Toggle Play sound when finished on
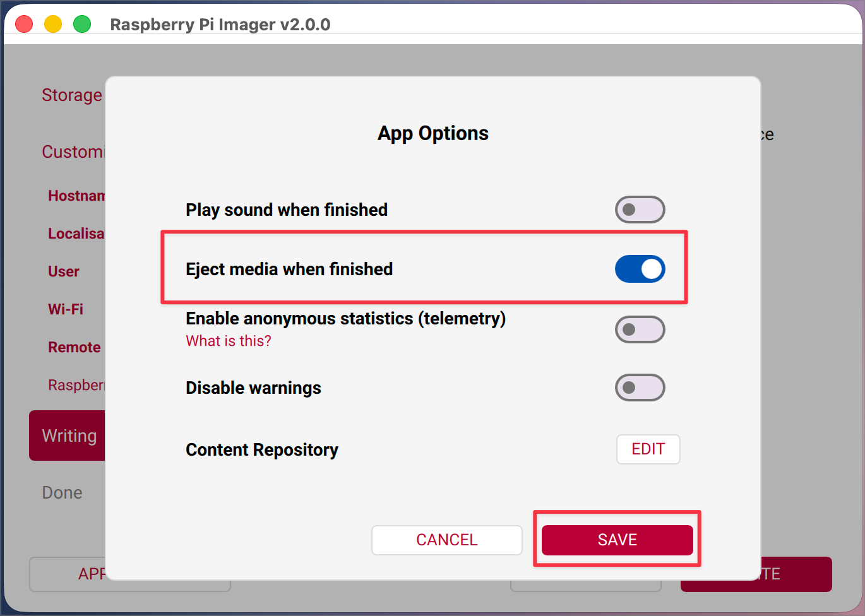This screenshot has height=616, width=865. click(x=640, y=209)
